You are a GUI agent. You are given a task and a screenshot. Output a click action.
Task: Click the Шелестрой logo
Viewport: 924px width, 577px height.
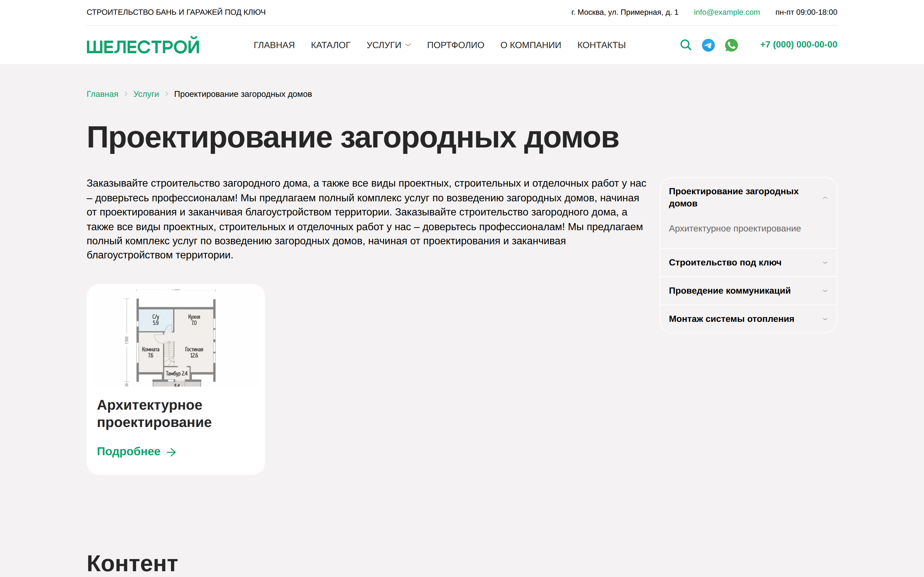143,46
